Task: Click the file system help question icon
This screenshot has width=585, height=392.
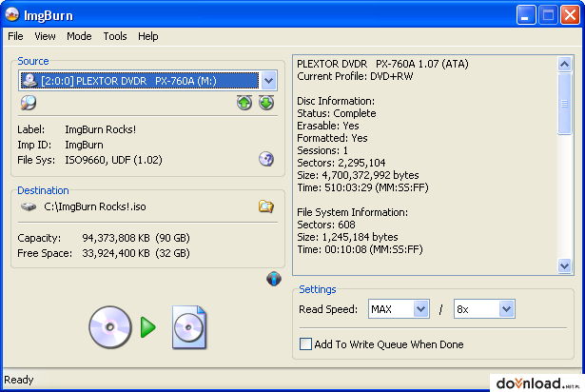Action: pos(266,160)
